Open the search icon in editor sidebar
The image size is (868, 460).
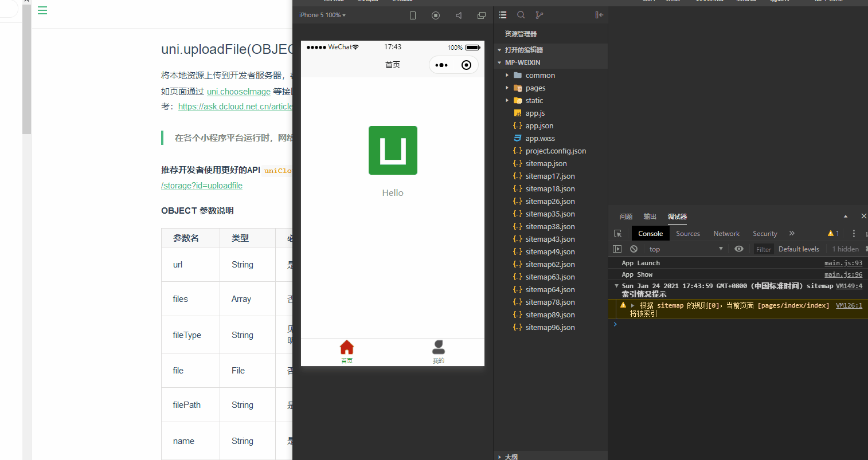[521, 15]
